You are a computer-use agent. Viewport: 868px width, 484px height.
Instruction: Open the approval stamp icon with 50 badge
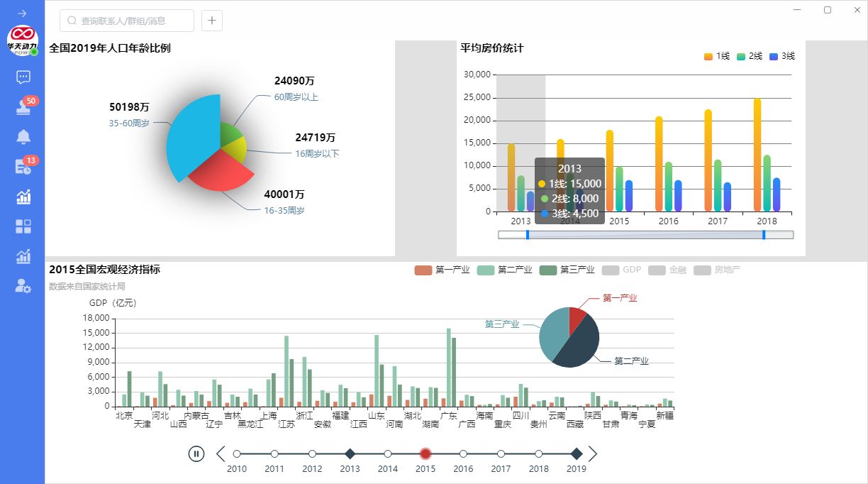click(23, 107)
